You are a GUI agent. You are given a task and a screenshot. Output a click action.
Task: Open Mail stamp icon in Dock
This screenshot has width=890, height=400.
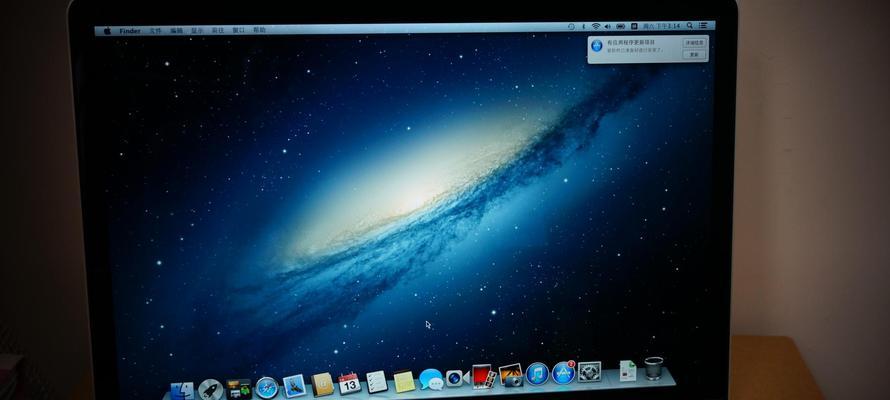click(294, 386)
